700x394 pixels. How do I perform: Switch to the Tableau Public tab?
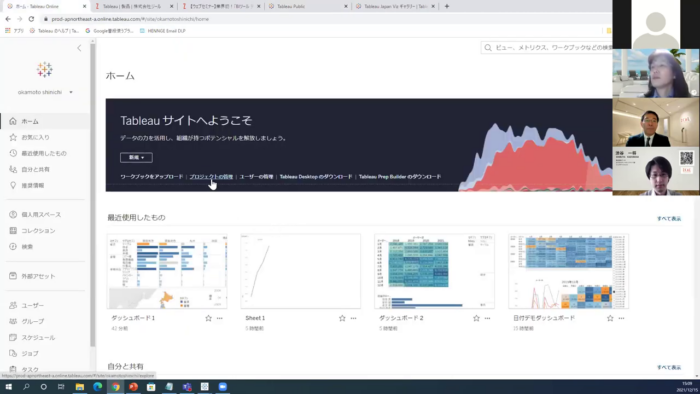coord(307,6)
